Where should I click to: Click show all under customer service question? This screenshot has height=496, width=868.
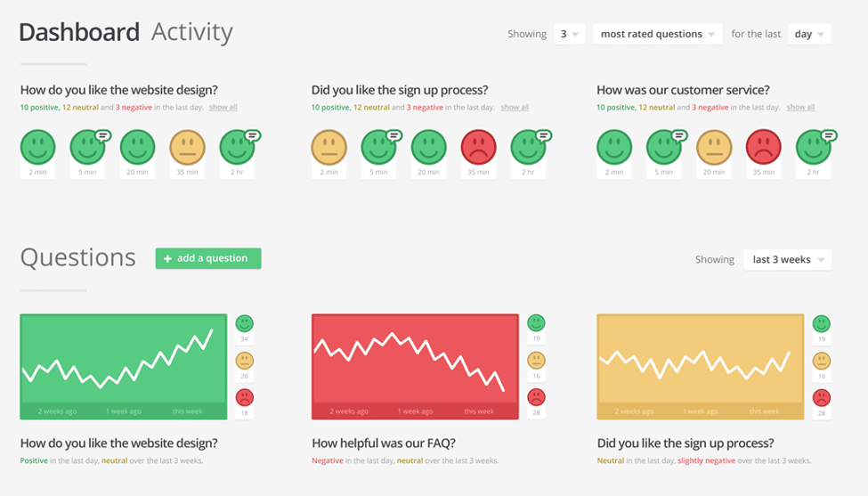[800, 108]
